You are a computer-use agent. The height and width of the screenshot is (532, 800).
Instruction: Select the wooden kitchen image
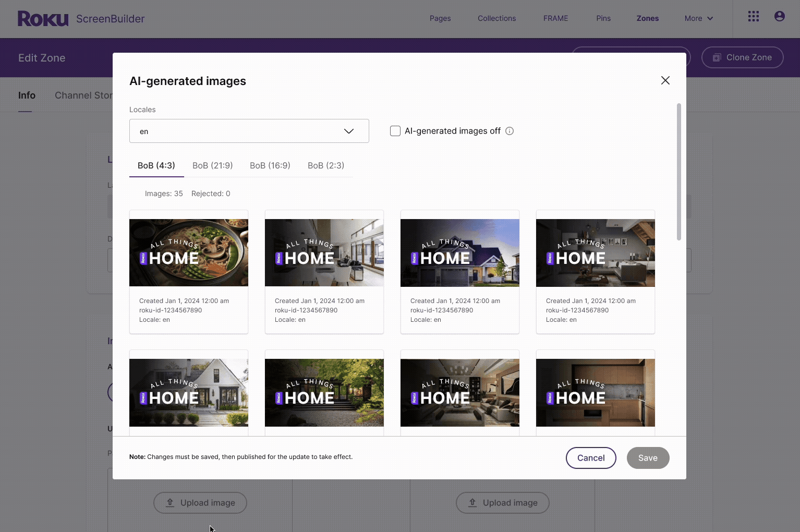point(596,392)
